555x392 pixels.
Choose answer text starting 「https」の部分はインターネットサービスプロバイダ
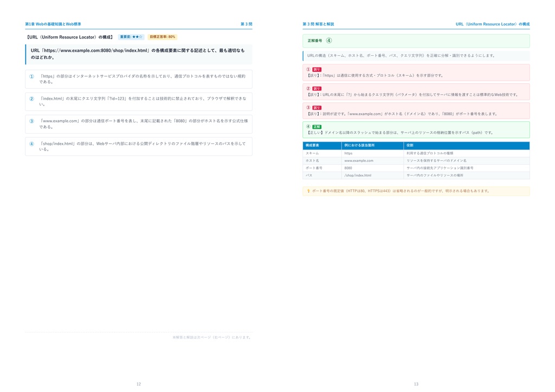coord(143,79)
